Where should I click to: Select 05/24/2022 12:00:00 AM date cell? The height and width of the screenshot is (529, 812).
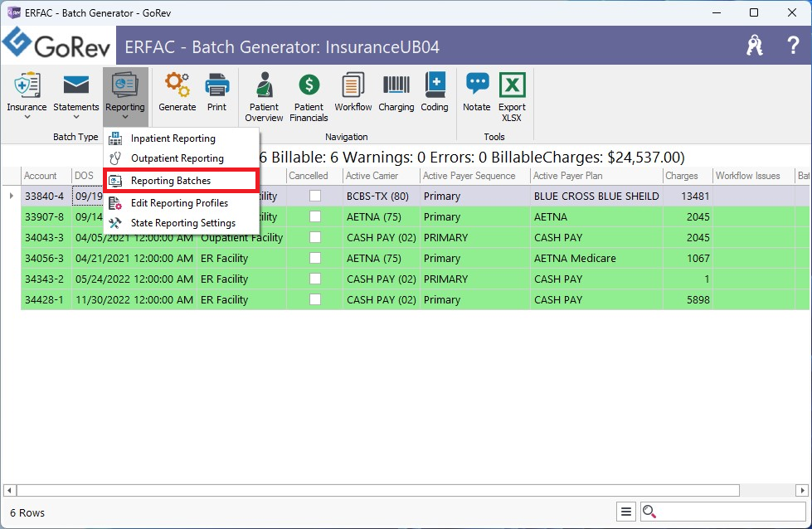click(134, 279)
